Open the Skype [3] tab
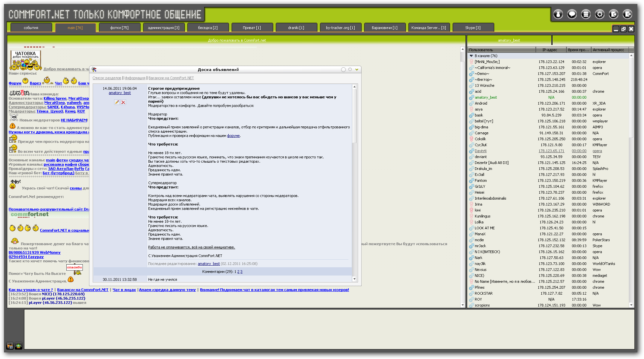 [x=473, y=28]
